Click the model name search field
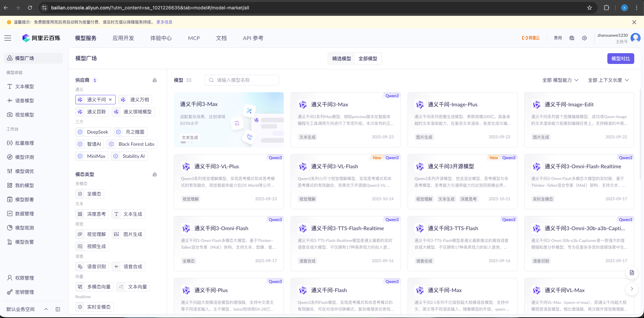 click(241, 80)
